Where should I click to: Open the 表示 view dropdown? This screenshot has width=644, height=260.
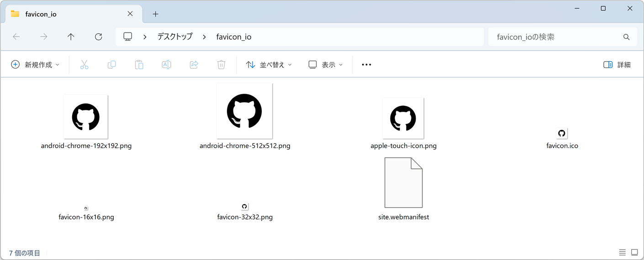[325, 65]
